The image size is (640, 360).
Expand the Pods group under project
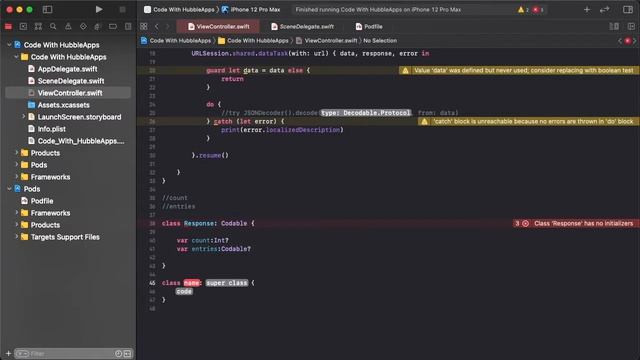tap(16, 165)
